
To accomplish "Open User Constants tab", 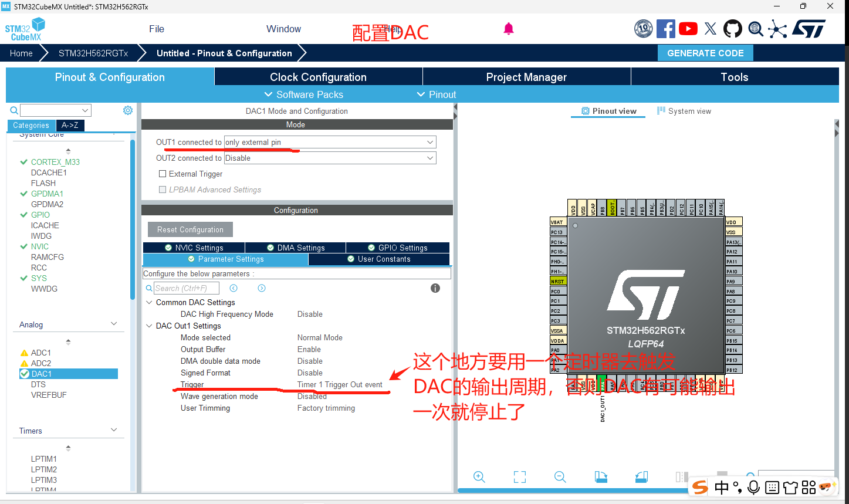I will coord(379,259).
